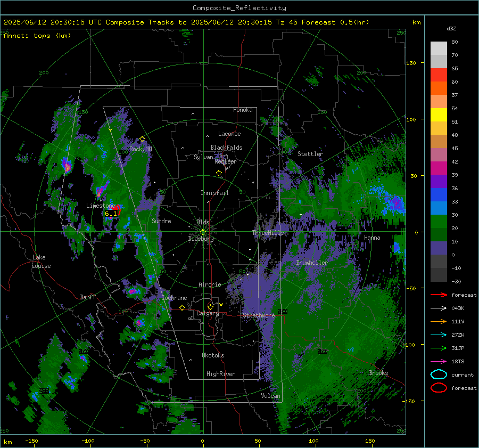Pick the red swatch between 65 and 60 dBZ
This screenshot has width=479, height=448.
pyautogui.click(x=439, y=75)
